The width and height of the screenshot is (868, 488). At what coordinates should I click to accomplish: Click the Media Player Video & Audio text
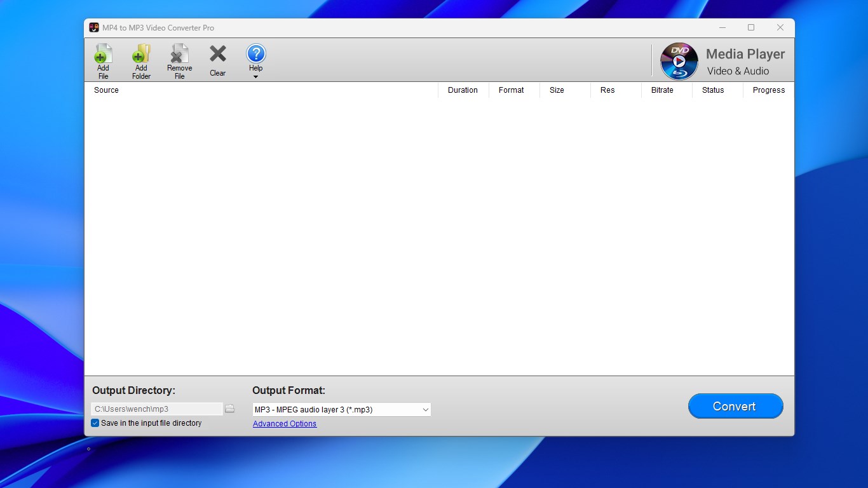coord(745,62)
